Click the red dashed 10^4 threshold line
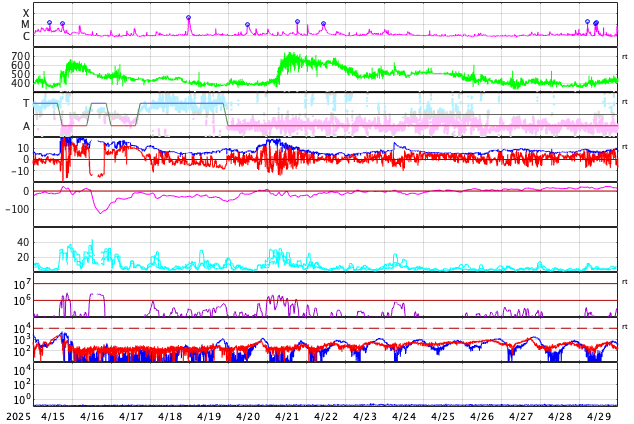634x424 pixels. (325, 328)
